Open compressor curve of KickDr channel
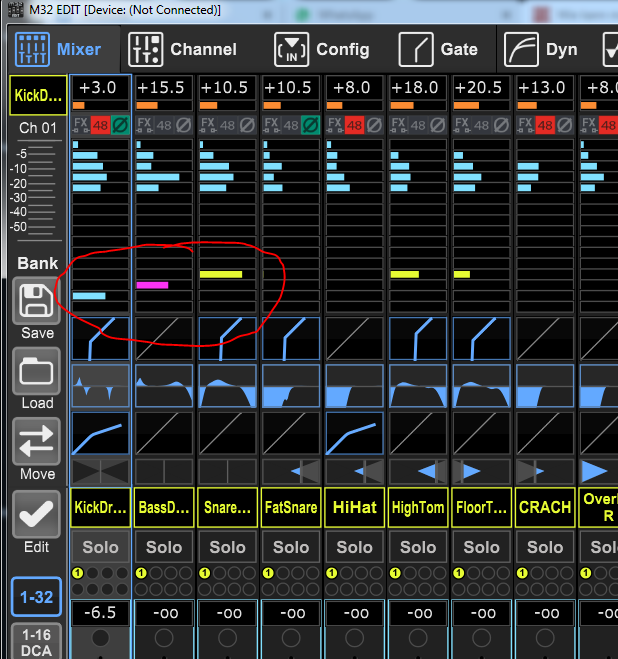This screenshot has height=659, width=618. pyautogui.click(x=100, y=433)
